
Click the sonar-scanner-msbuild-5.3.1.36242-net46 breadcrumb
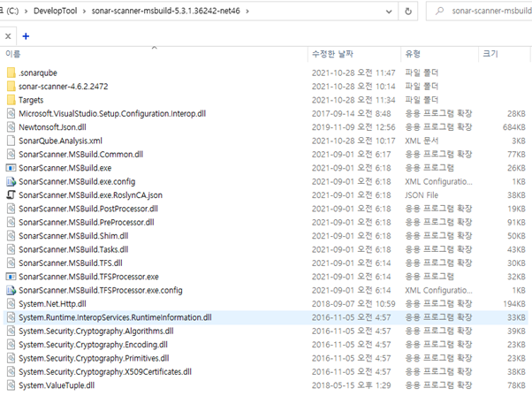tap(165, 11)
